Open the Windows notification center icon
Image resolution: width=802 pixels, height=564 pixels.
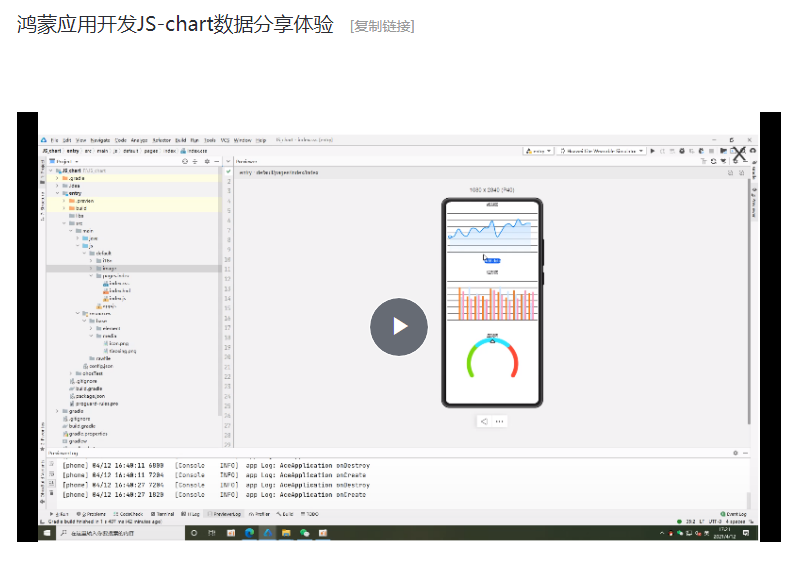746,533
